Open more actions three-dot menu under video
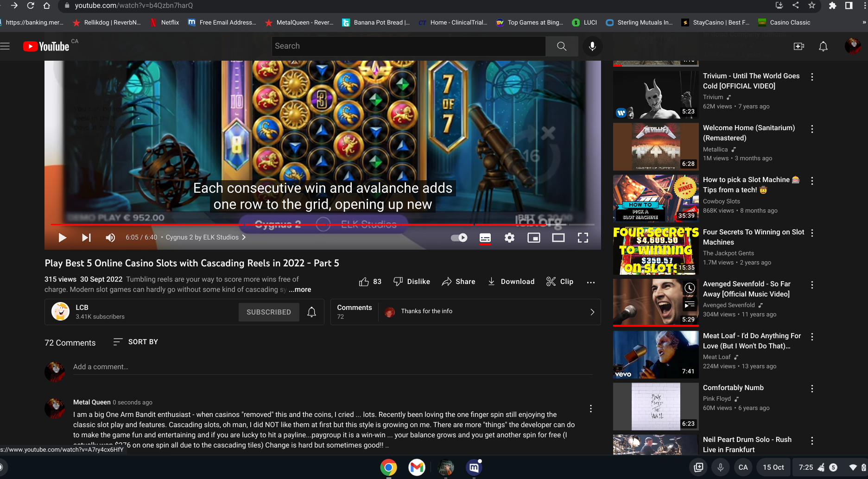This screenshot has height=479, width=868. [x=591, y=282]
